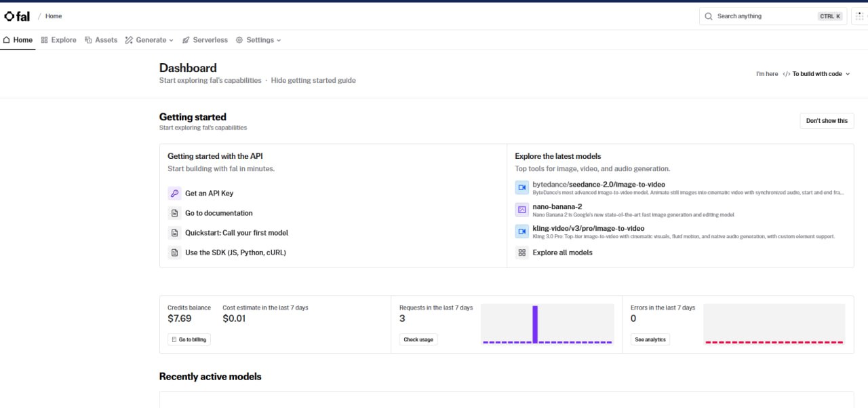Open Use the SDK (JS, Python, cURL)
The height and width of the screenshot is (408, 868).
click(x=235, y=253)
